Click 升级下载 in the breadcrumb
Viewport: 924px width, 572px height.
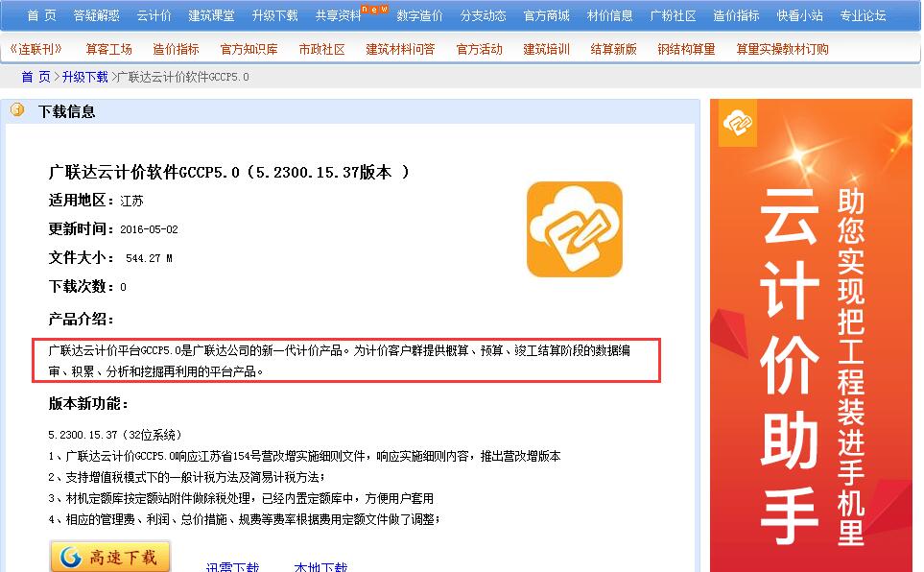tap(84, 77)
